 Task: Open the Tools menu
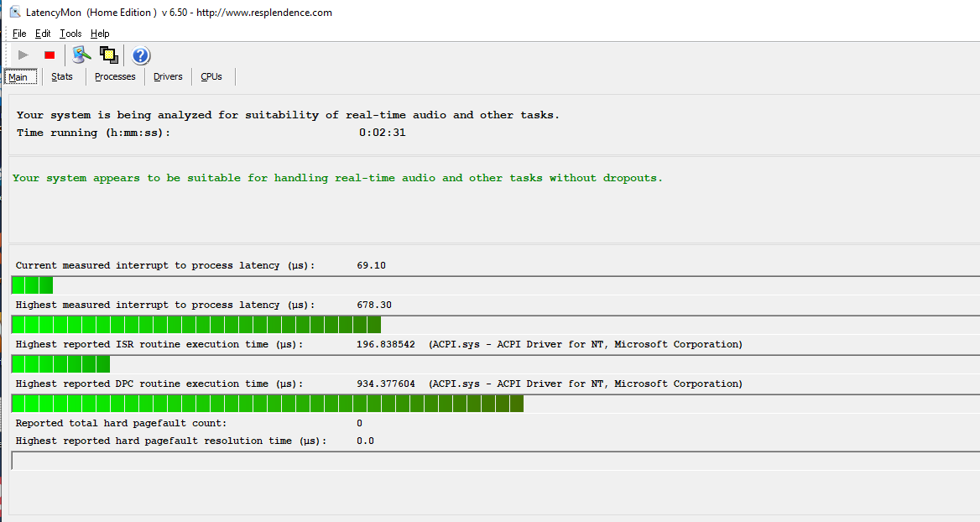70,34
